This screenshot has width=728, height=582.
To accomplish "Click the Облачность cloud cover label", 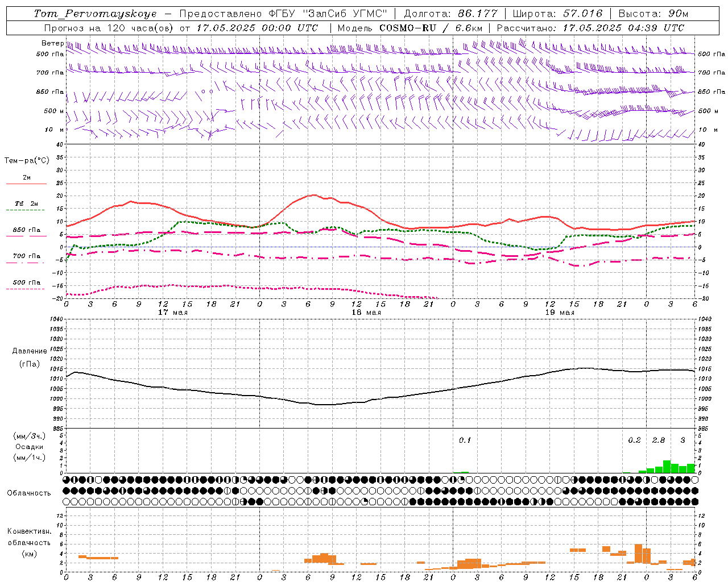I will [29, 493].
